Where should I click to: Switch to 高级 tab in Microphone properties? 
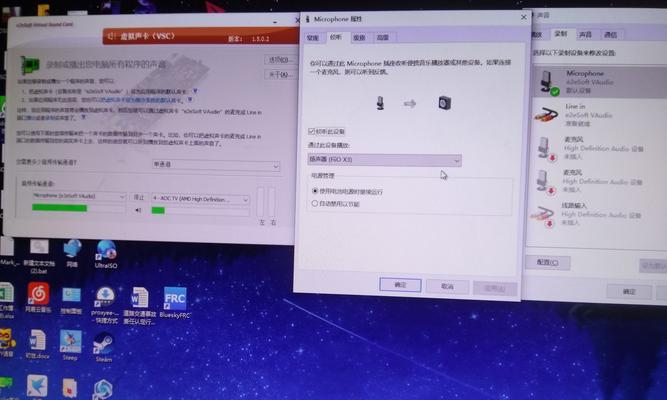tap(383, 37)
